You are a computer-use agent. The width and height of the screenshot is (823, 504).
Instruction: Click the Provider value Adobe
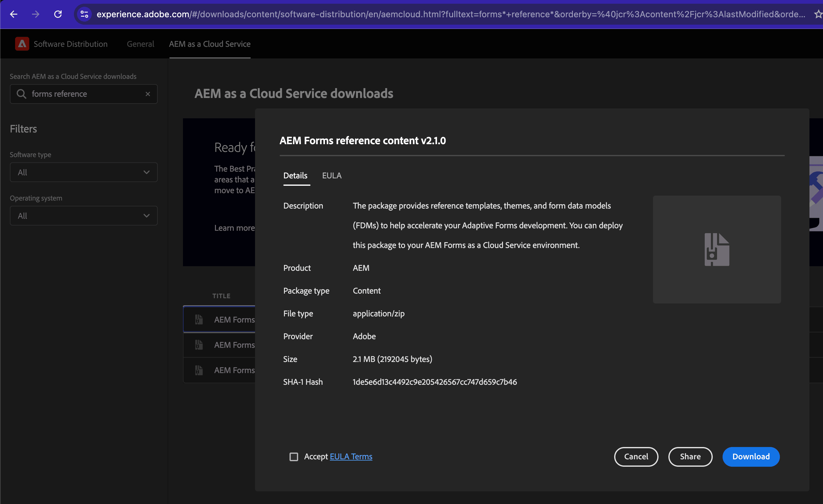[x=364, y=336]
